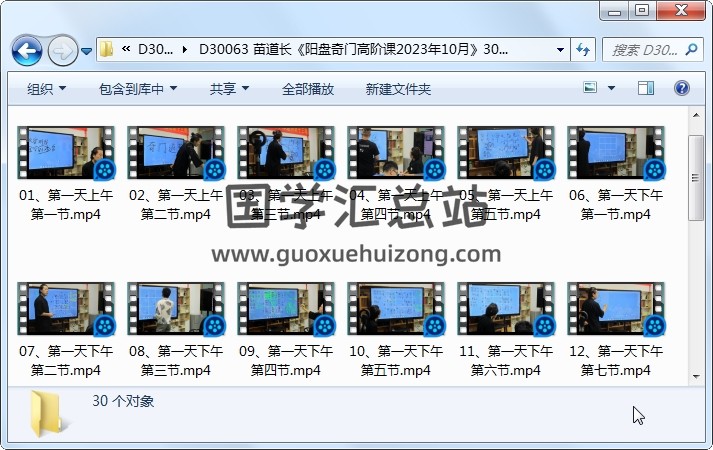This screenshot has height=450, width=713.
Task: Click filename text 08、第一天下午 第三节.mp4
Action: (x=176, y=360)
